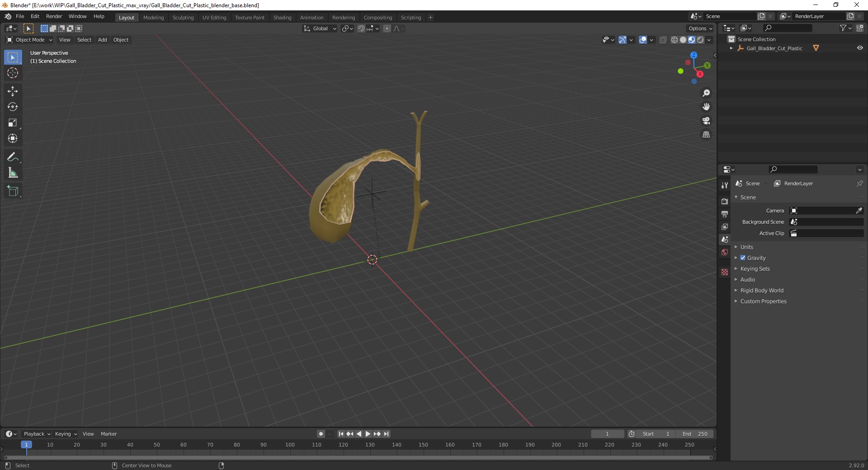This screenshot has width=868, height=470.
Task: Create new collection in outliner
Action: tap(860, 28)
